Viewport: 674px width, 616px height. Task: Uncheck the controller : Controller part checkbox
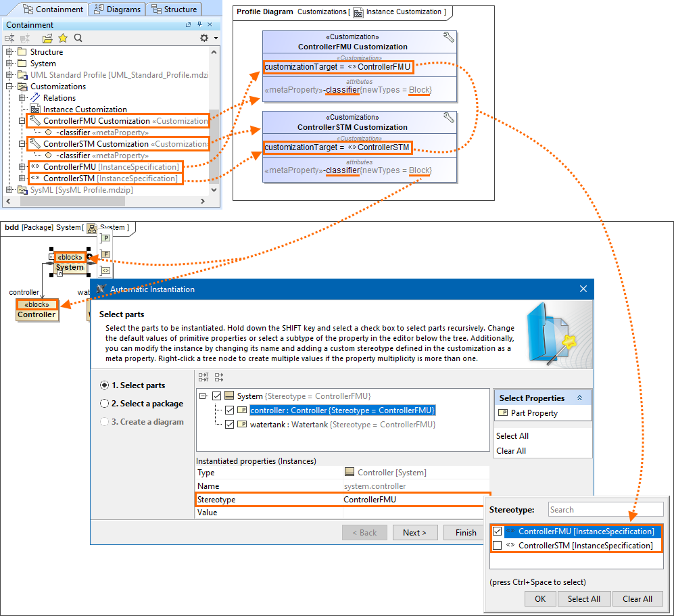point(230,410)
